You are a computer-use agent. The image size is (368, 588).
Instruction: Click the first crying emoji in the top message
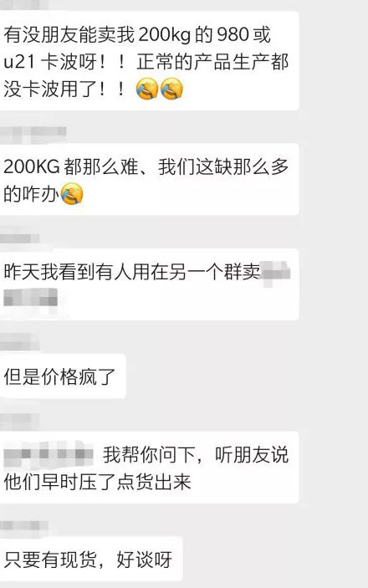tap(146, 89)
